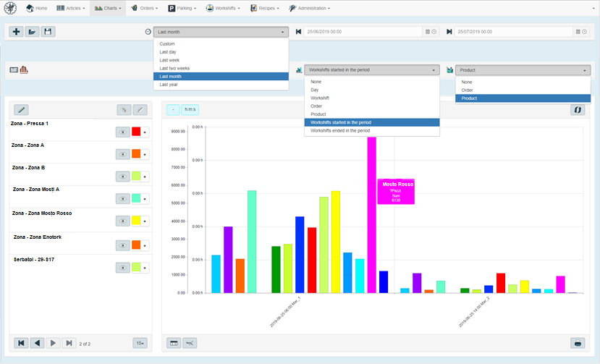This screenshot has width=600, height=364.
Task: Click the shuffle lines button below chart
Action: [x=190, y=343]
